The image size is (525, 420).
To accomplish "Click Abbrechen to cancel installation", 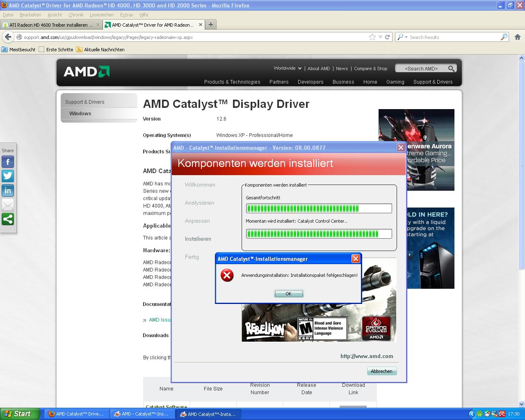I will point(381,371).
